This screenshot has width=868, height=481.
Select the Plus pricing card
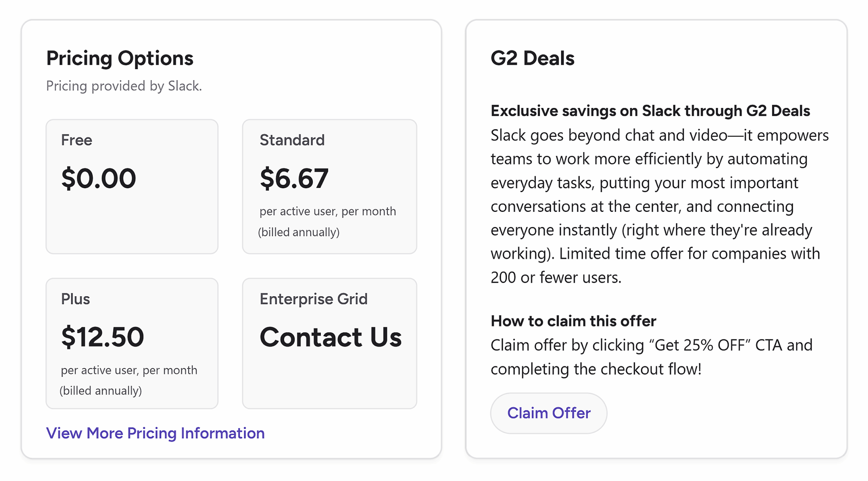131,343
